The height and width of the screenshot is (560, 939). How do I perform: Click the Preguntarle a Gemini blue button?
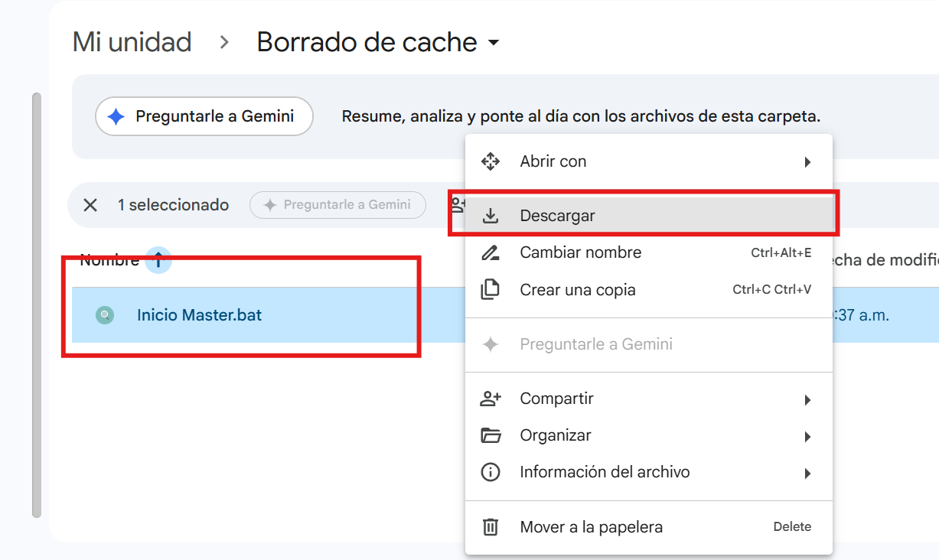point(204,116)
